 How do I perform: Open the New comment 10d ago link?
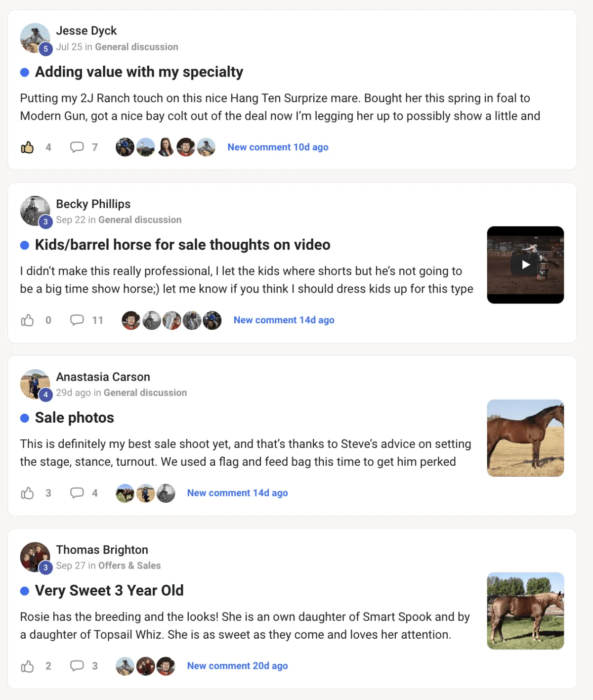278,147
